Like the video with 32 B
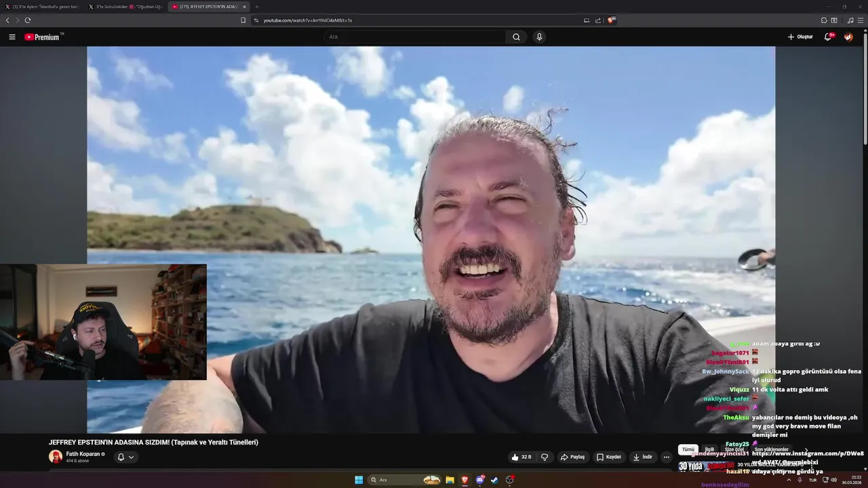This screenshot has width=868, height=488. (521, 457)
